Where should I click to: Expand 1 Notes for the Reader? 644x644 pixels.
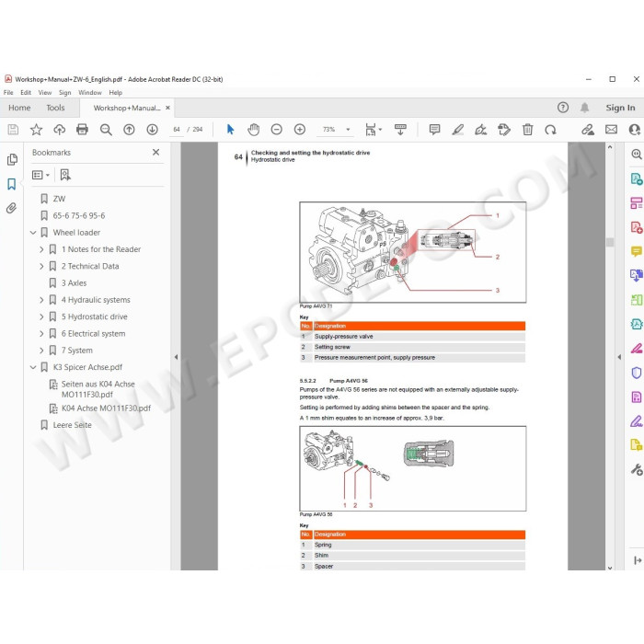point(41,249)
